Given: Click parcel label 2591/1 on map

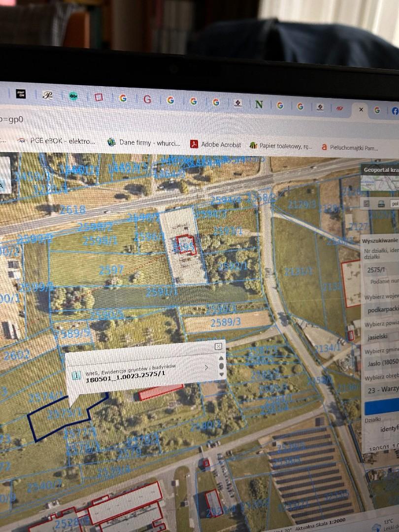Looking at the screenshot, I should [162, 293].
